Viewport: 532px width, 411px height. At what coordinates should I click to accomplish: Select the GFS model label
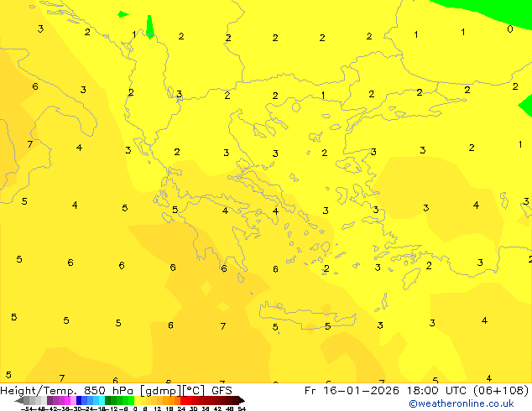tap(222, 391)
